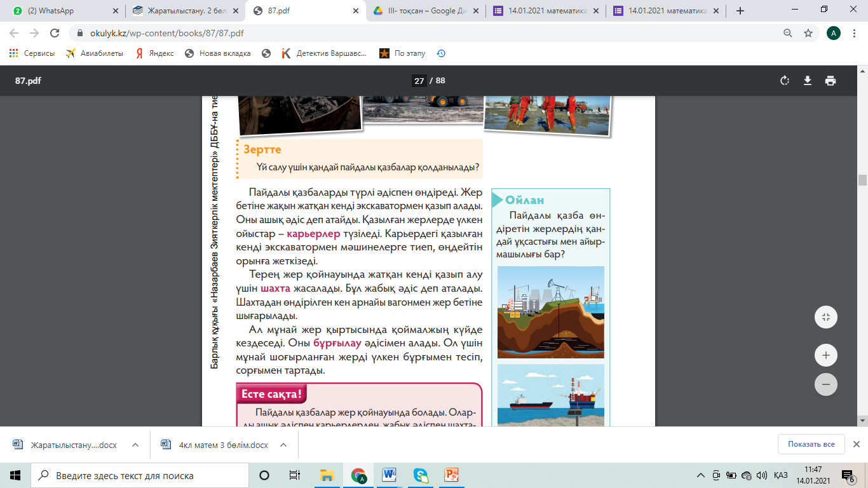Open the Apps grid in bookmarks bar
Viewport: 868px width, 488px height.
[x=13, y=53]
